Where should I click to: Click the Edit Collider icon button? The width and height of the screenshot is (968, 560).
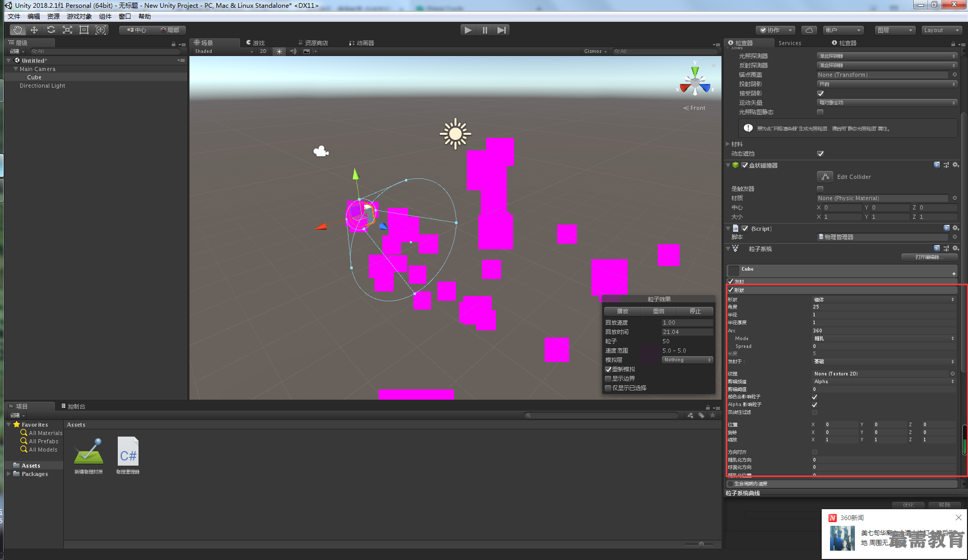825,177
